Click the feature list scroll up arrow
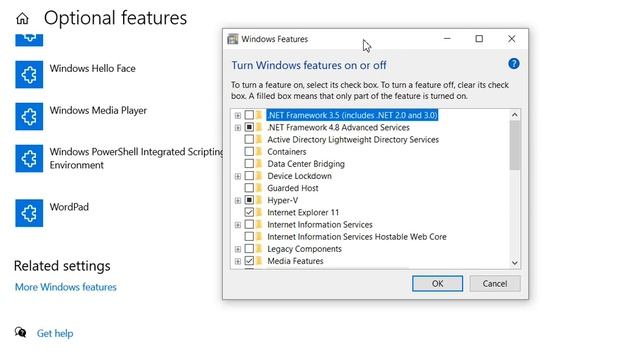Screen dimensions: 640x360 click(515, 115)
